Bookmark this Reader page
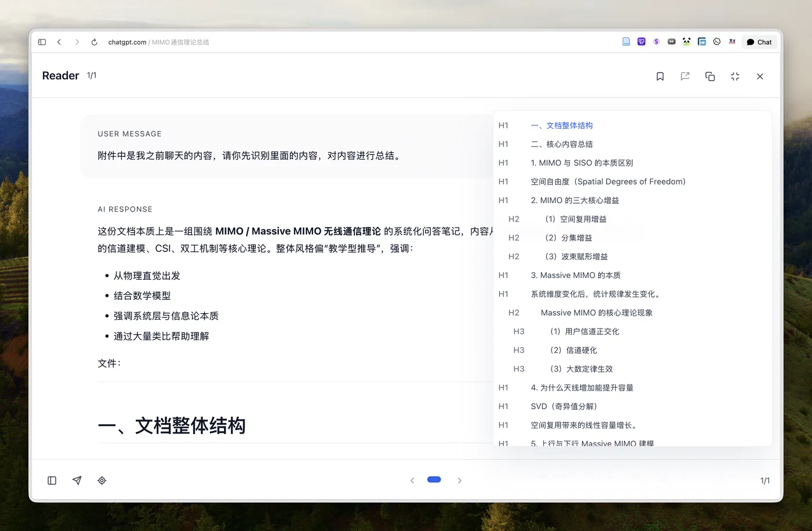Viewport: 812px width, 531px height. click(x=660, y=77)
